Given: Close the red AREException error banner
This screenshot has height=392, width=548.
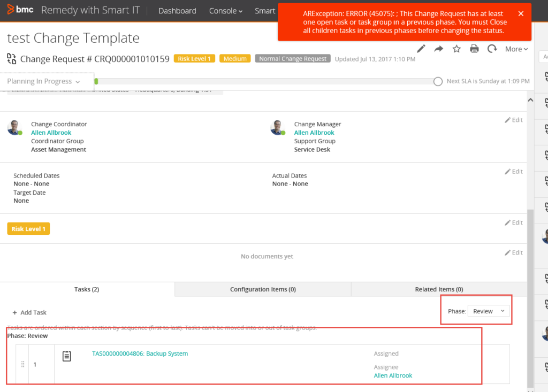Looking at the screenshot, I should click(521, 14).
